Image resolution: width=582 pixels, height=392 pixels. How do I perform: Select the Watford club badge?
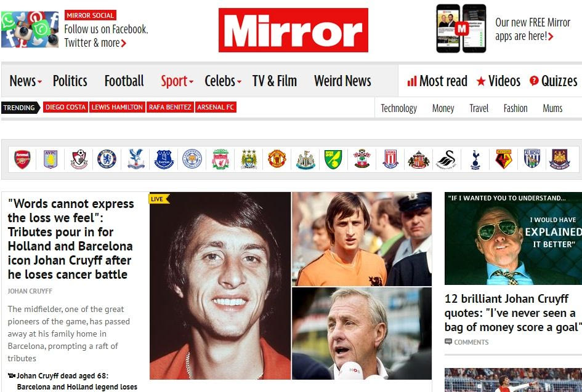(504, 159)
